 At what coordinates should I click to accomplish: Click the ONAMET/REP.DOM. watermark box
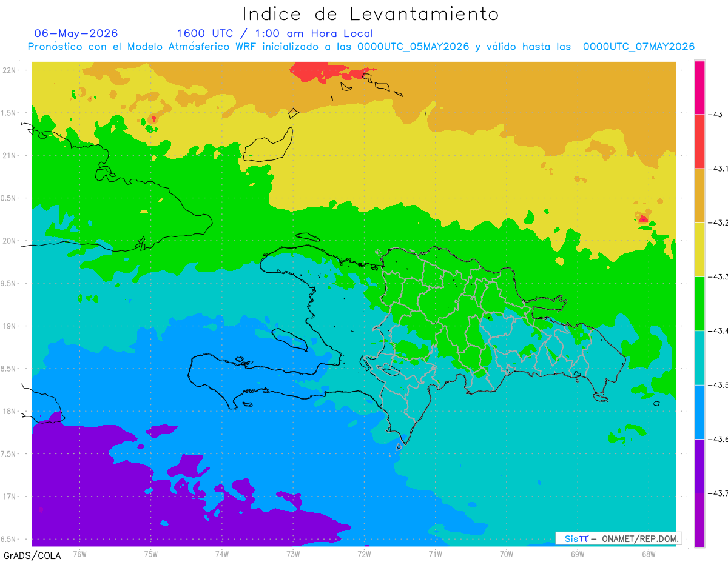[x=618, y=538]
